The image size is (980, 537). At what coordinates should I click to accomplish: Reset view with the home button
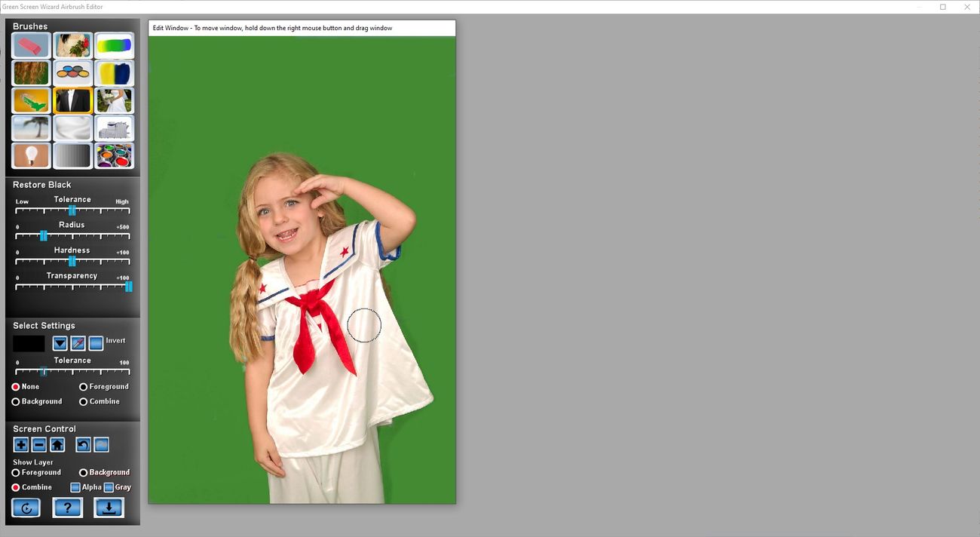pos(57,445)
